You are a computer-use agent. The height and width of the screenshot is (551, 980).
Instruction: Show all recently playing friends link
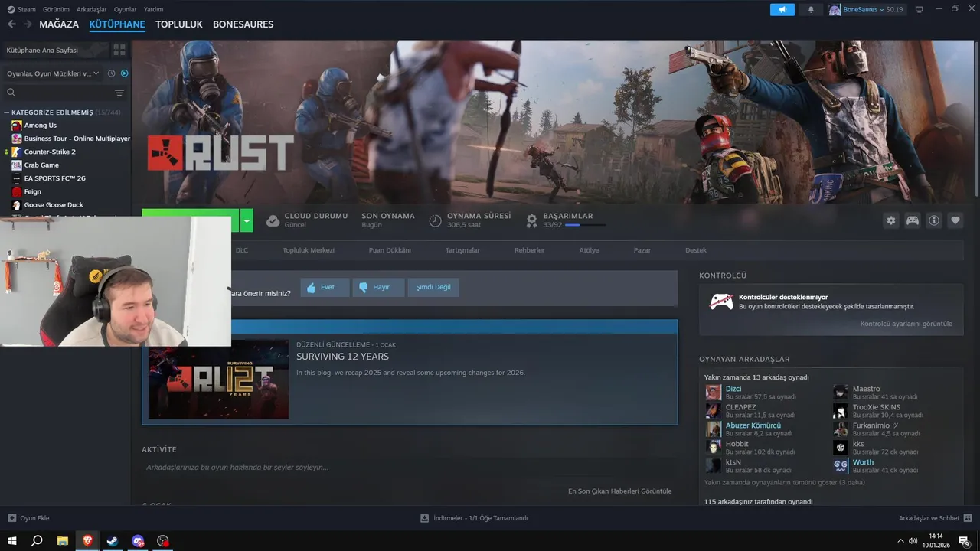coord(785,483)
